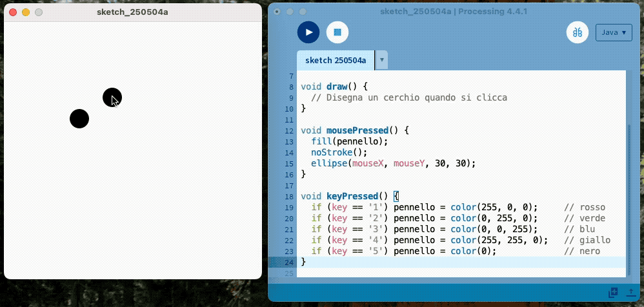Minimize the sketch output window with yellow button
Image resolution: width=644 pixels, height=307 pixels.
pos(26,12)
